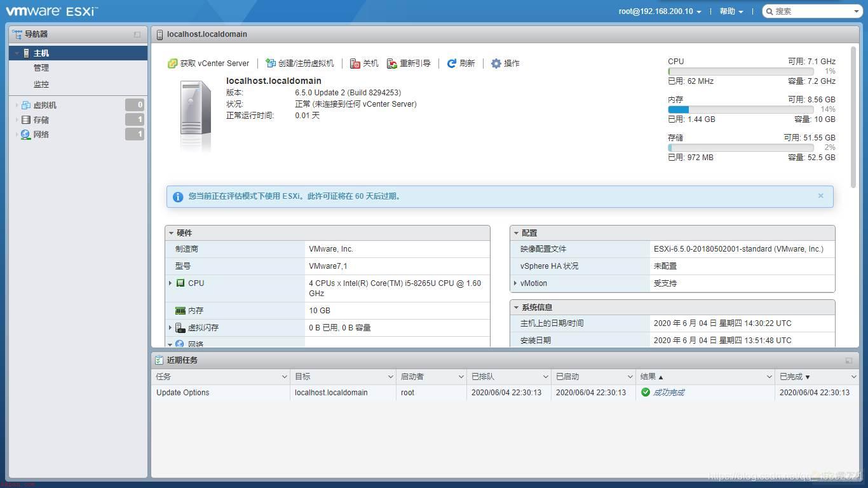Image resolution: width=868 pixels, height=488 pixels.
Task: Open Initiator column dropdown arrow
Action: pyautogui.click(x=461, y=377)
